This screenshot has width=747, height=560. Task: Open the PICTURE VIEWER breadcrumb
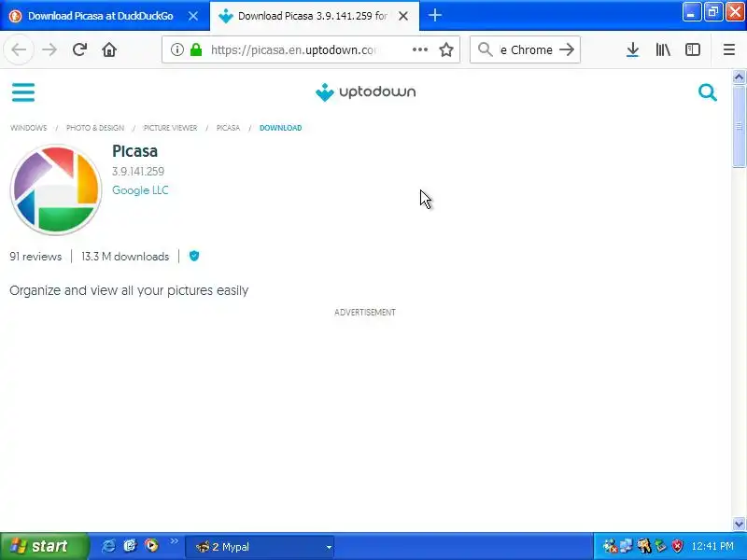170,128
